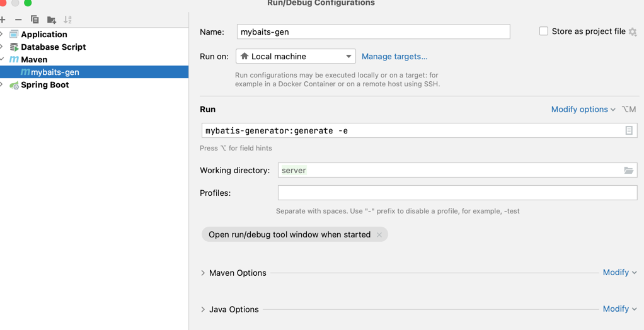Create new configuration folder
644x330 pixels.
click(51, 20)
